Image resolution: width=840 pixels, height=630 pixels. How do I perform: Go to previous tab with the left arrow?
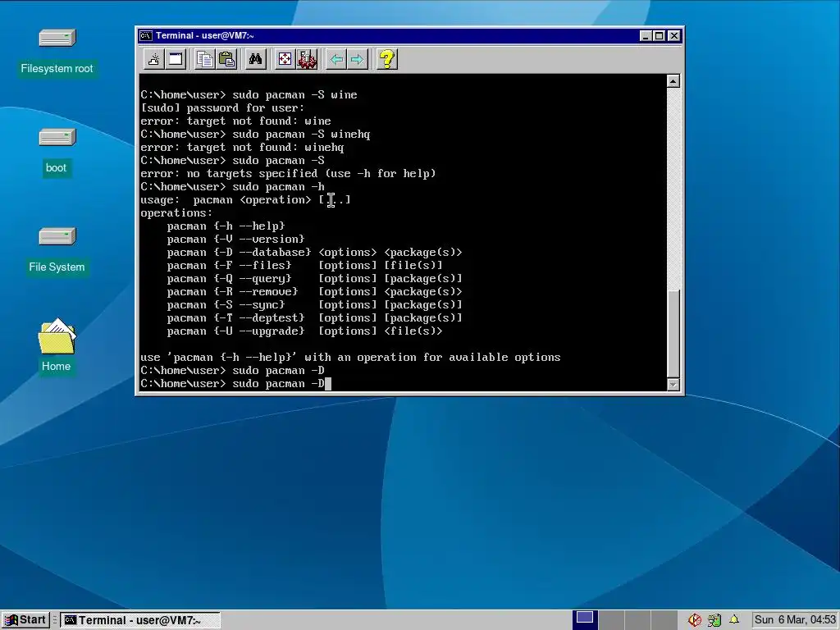tap(336, 59)
